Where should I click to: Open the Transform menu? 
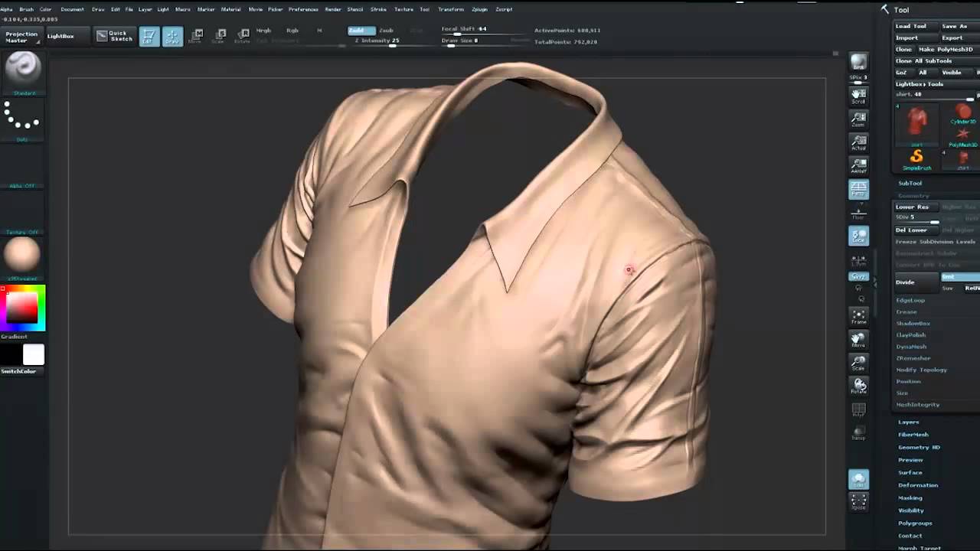[x=451, y=9]
